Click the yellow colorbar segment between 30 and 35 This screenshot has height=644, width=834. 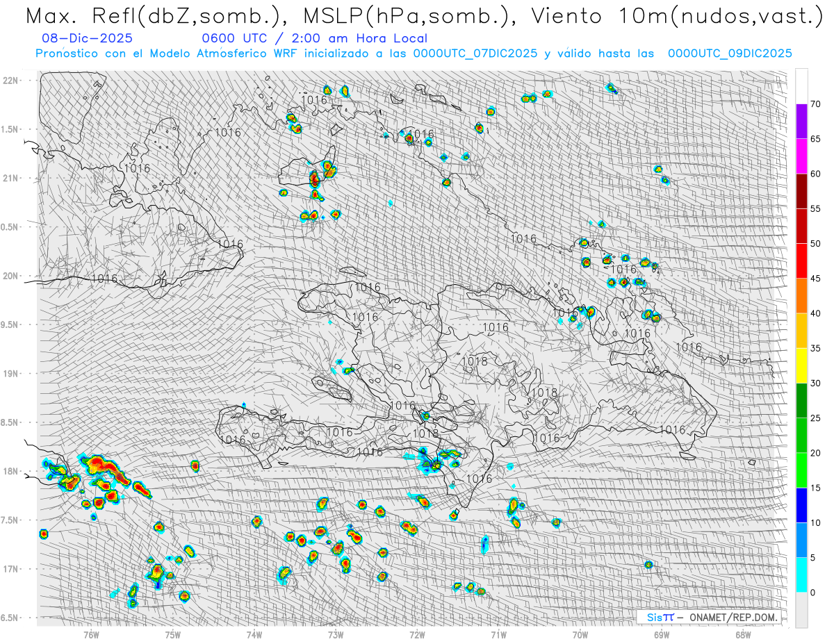[x=801, y=365]
